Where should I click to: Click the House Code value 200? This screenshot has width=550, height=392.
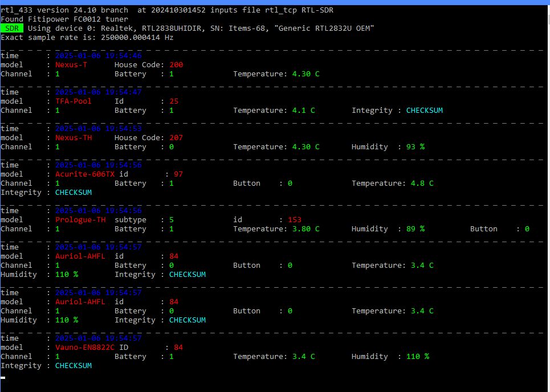click(x=176, y=65)
